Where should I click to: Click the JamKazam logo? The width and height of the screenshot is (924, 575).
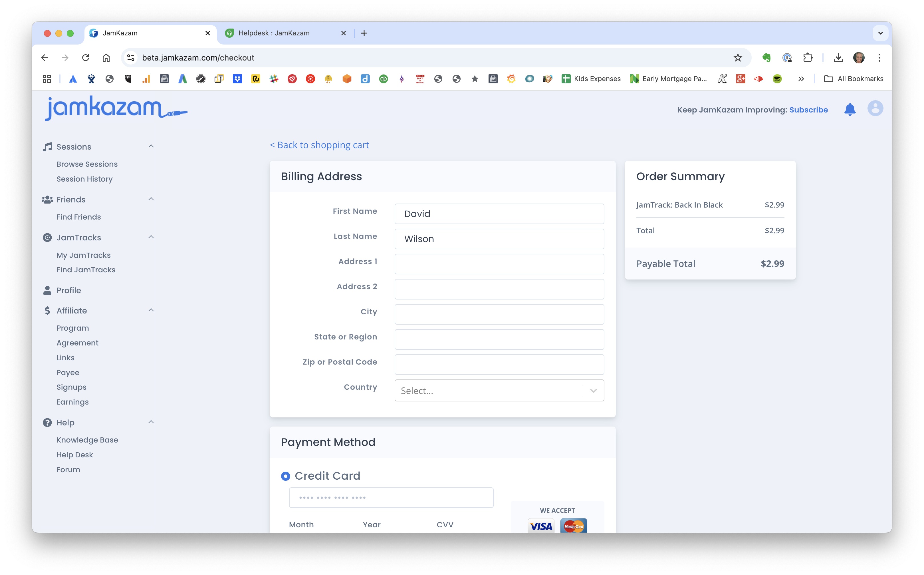[116, 108]
